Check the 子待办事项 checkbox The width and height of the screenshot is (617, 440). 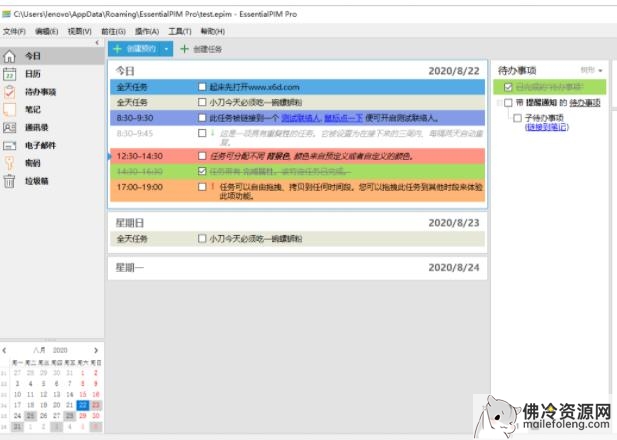[517, 118]
